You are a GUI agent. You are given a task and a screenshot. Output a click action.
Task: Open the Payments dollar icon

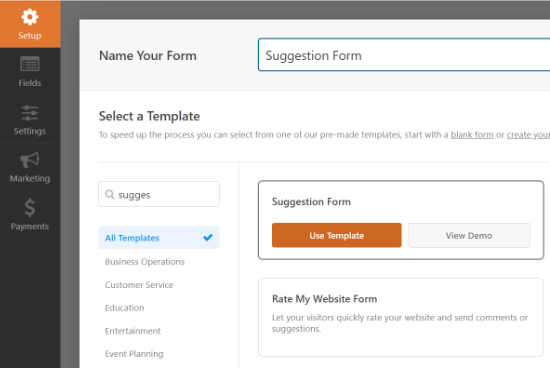(30, 207)
